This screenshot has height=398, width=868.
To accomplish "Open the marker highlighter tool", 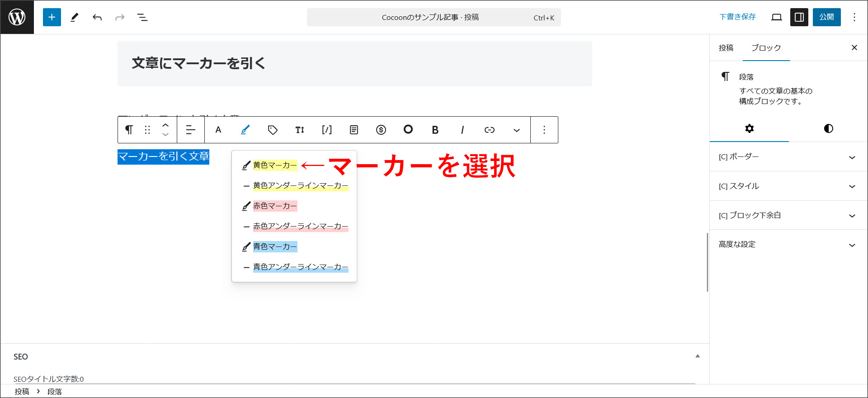I will click(x=245, y=130).
